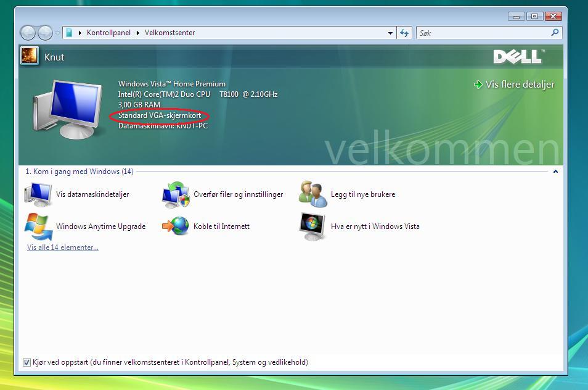This screenshot has height=390, width=588.
Task: Select the Velkomstsenter breadcrumb item
Action: [x=170, y=33]
